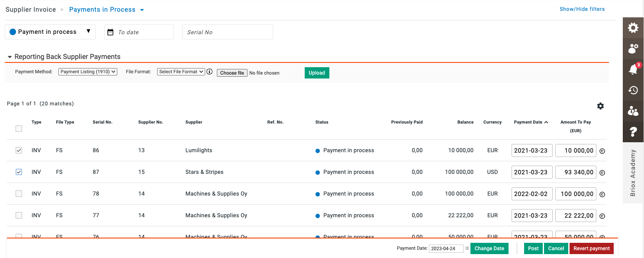The image size is (644, 258).
Task: Uncheck the Stars & Stripes invoice checkbox
Action: coord(19,172)
